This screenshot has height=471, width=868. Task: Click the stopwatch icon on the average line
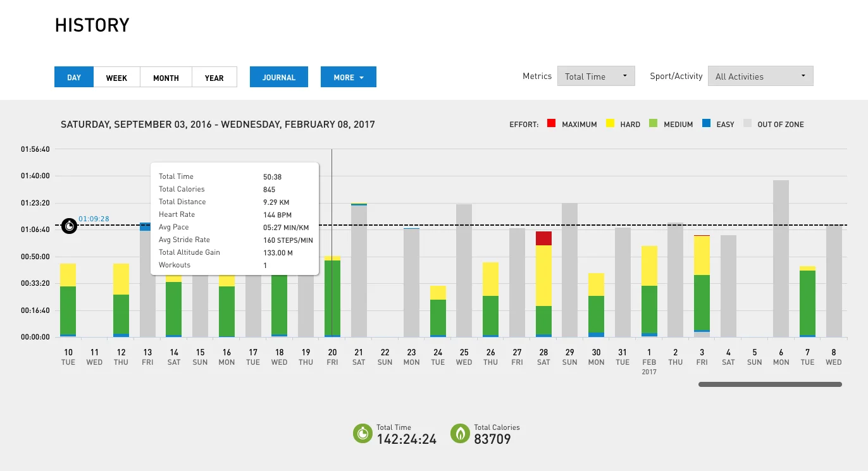(69, 226)
